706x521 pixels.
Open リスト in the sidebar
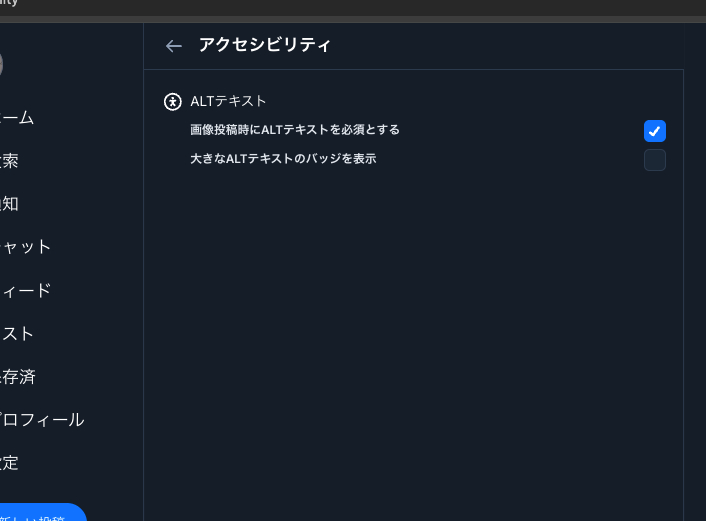click(17, 334)
